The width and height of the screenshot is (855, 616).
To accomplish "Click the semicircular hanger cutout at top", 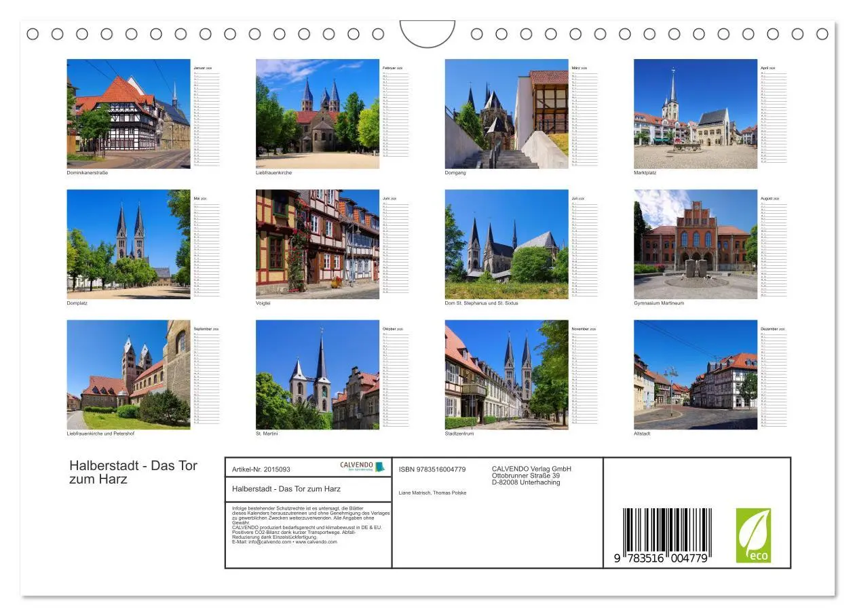I will [427, 34].
